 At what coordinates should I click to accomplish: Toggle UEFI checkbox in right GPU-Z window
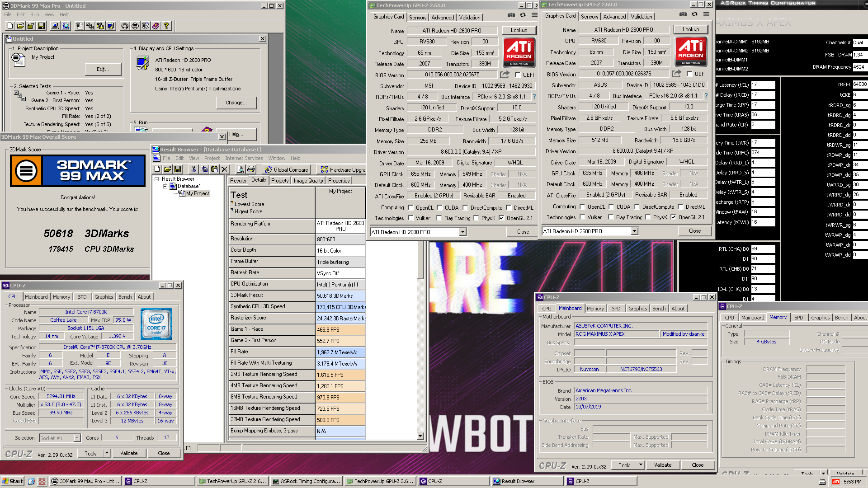(x=690, y=74)
